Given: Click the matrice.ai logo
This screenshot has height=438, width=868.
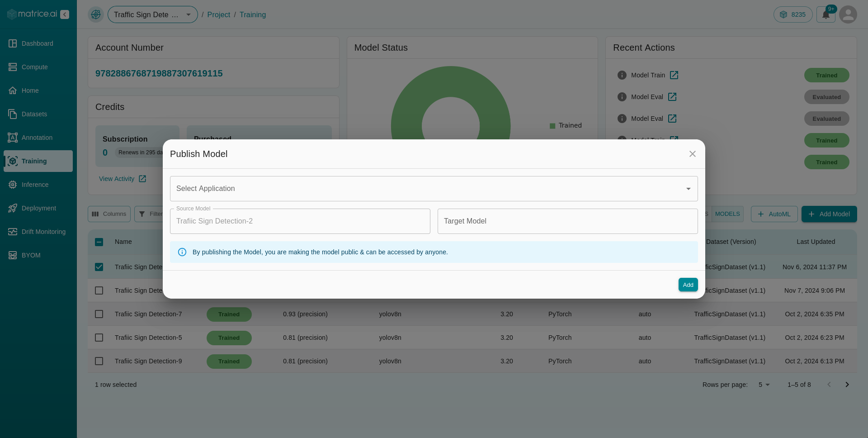Looking at the screenshot, I should [x=32, y=14].
